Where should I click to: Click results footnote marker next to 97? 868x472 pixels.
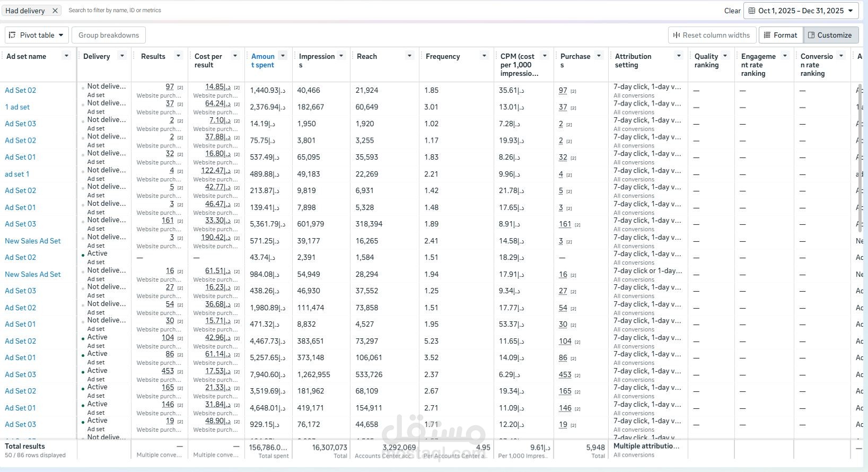click(x=180, y=88)
